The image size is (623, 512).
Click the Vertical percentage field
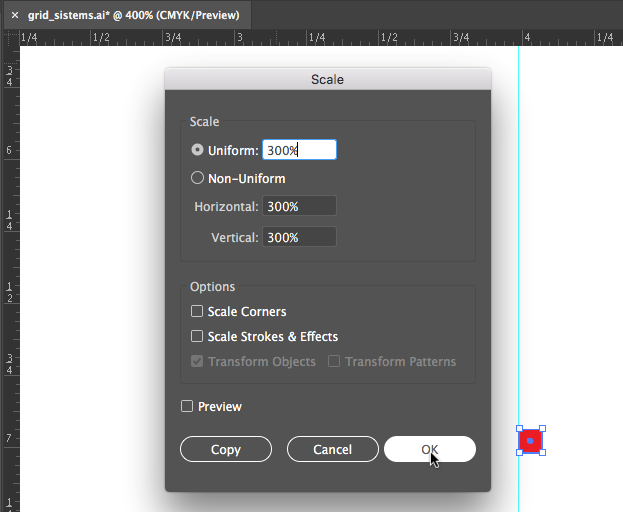(299, 238)
